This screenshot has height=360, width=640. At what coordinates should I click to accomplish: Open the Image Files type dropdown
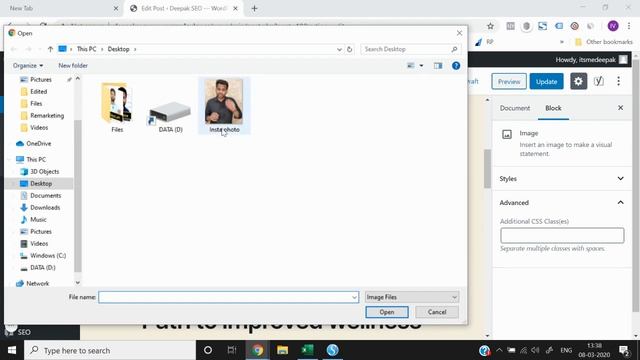coord(411,297)
